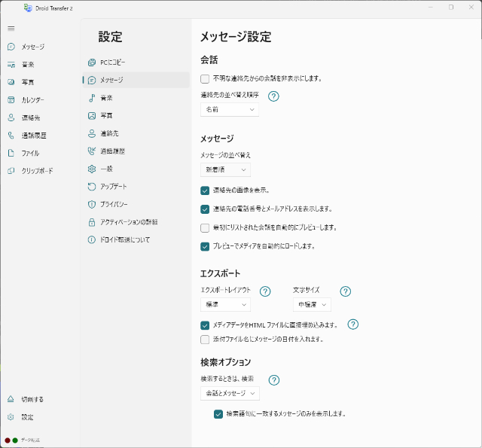The image size is (482, 448).
Task: Click the Calendar icon in left sidebar
Action: pyautogui.click(x=11, y=100)
